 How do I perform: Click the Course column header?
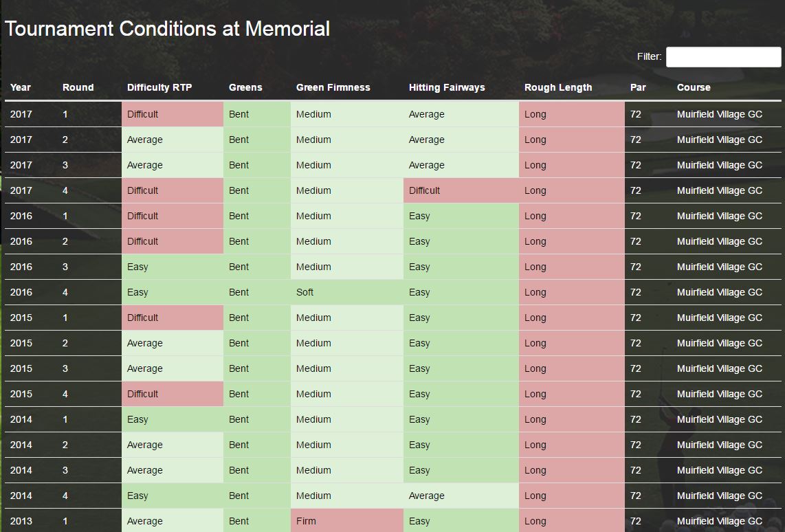[x=694, y=87]
